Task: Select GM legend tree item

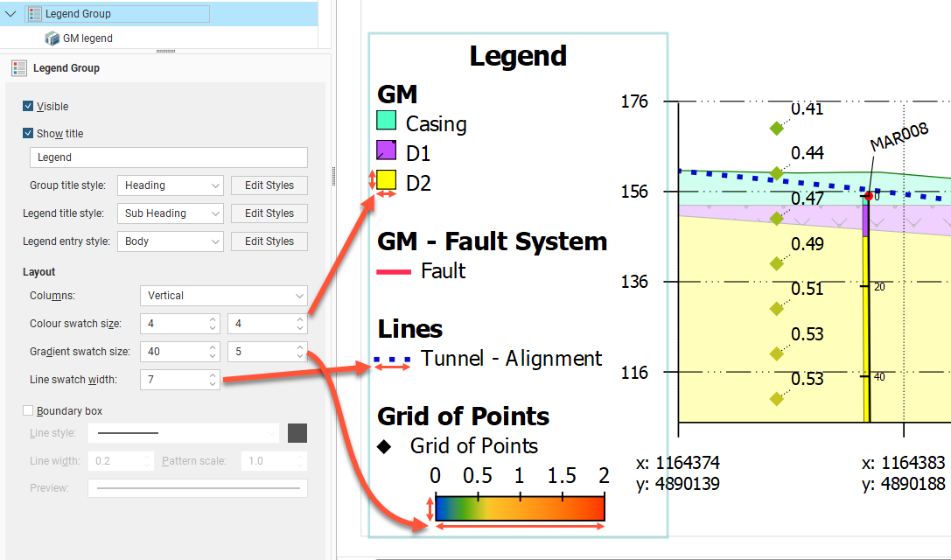Action: tap(87, 38)
